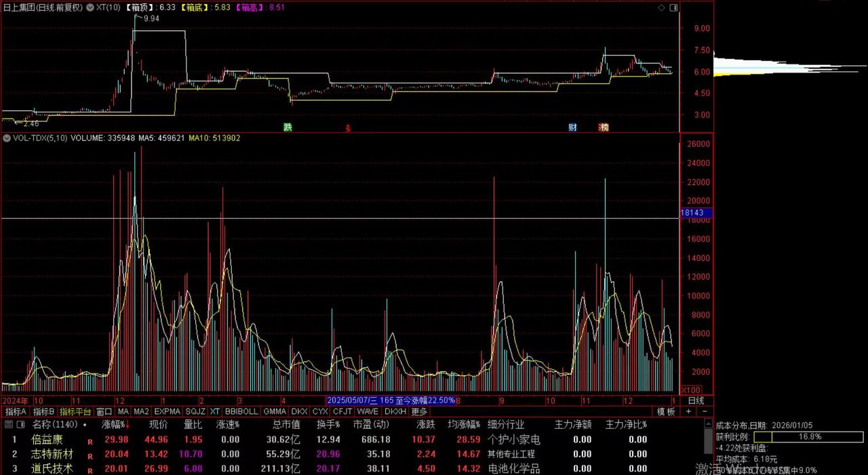Image resolution: width=868 pixels, height=475 pixels.
Task: Click the diamond icon at chart top-right
Action: click(x=661, y=7)
